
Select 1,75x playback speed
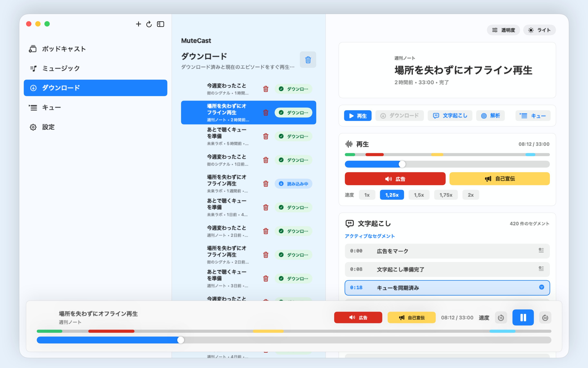(446, 195)
